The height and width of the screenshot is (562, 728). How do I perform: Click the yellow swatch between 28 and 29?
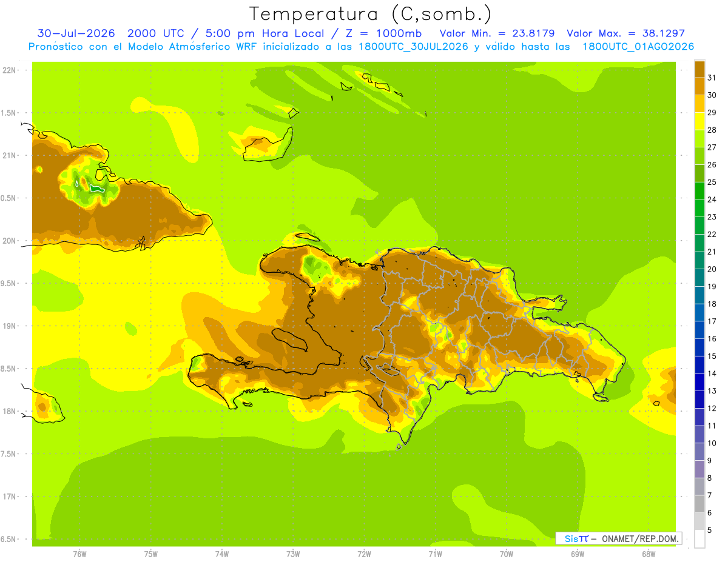click(699, 121)
